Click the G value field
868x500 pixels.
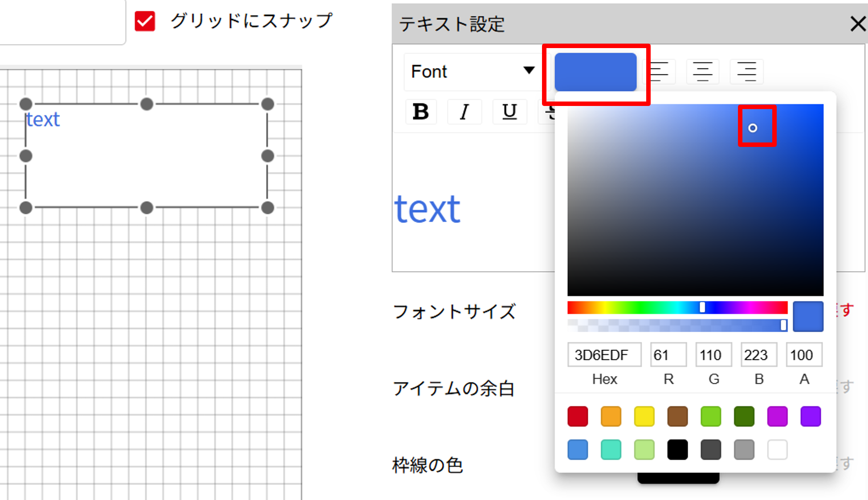pyautogui.click(x=713, y=355)
